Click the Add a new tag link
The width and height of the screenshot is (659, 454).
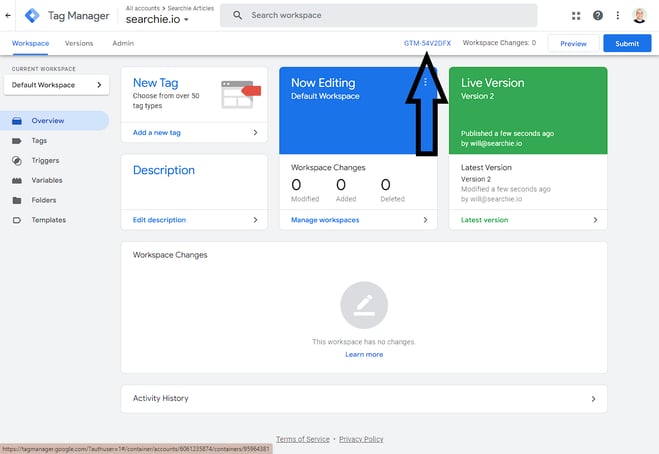(157, 132)
